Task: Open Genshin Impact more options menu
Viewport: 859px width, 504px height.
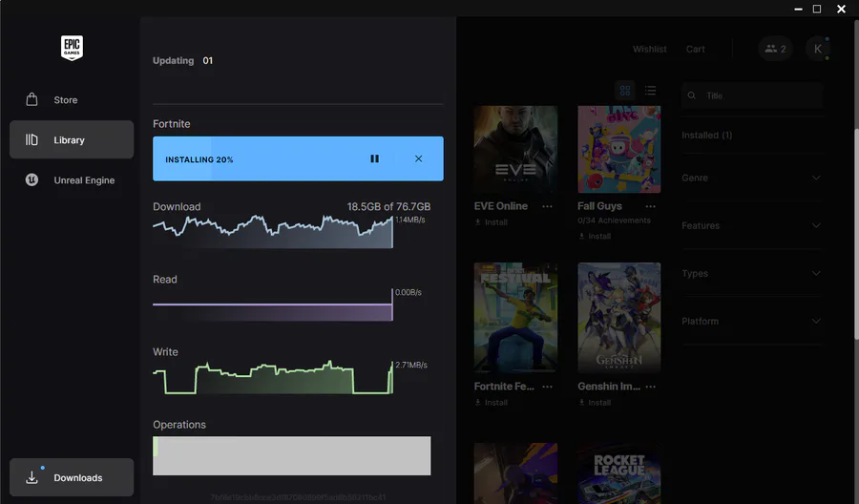Action: 650,387
